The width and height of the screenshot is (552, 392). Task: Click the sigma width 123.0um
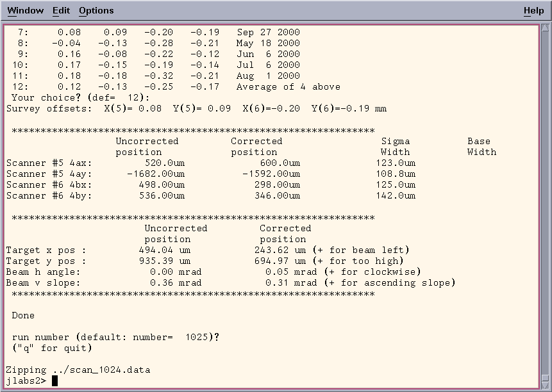[x=396, y=163]
